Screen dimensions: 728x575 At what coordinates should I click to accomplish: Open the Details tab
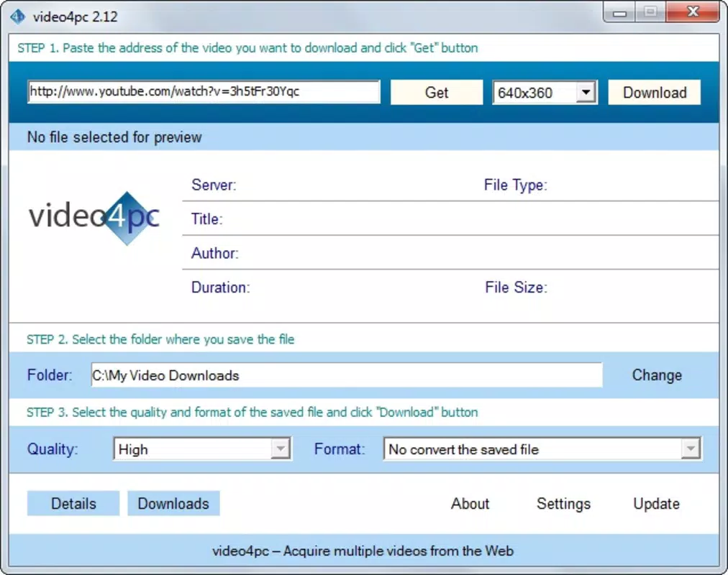[x=73, y=503]
